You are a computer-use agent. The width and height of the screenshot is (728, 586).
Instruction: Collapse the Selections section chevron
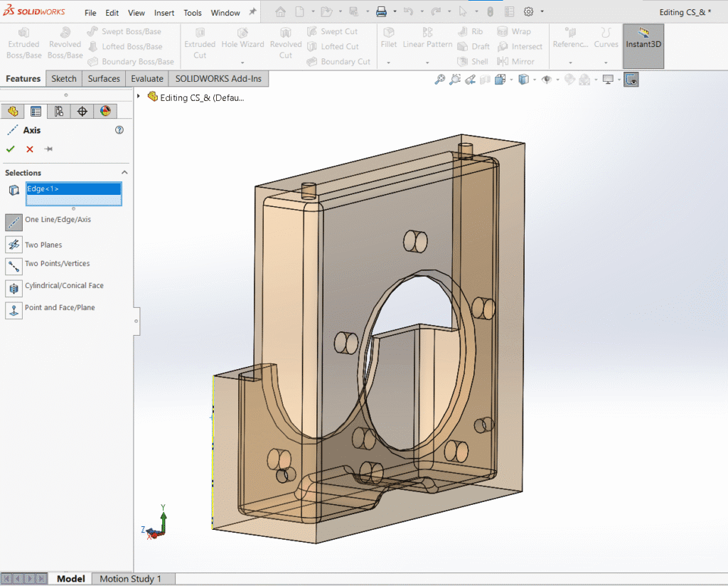click(x=124, y=173)
